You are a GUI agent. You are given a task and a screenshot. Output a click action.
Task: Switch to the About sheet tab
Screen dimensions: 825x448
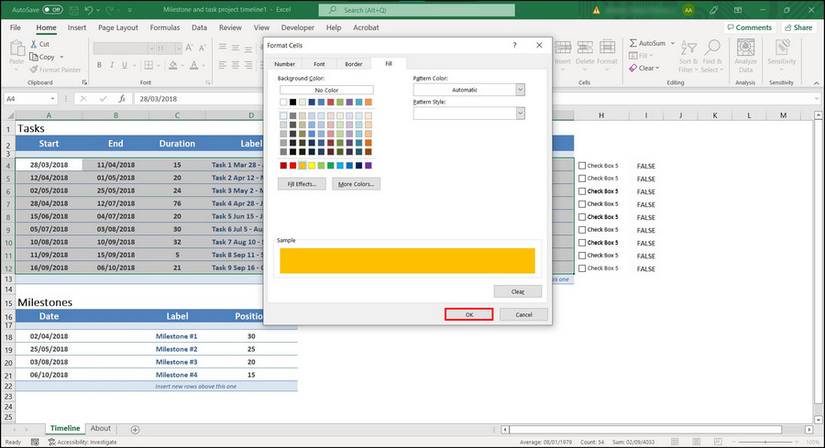point(101,428)
